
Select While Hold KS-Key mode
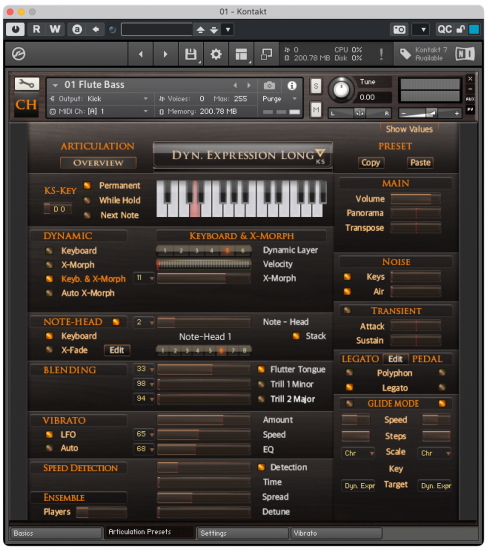pos(87,200)
